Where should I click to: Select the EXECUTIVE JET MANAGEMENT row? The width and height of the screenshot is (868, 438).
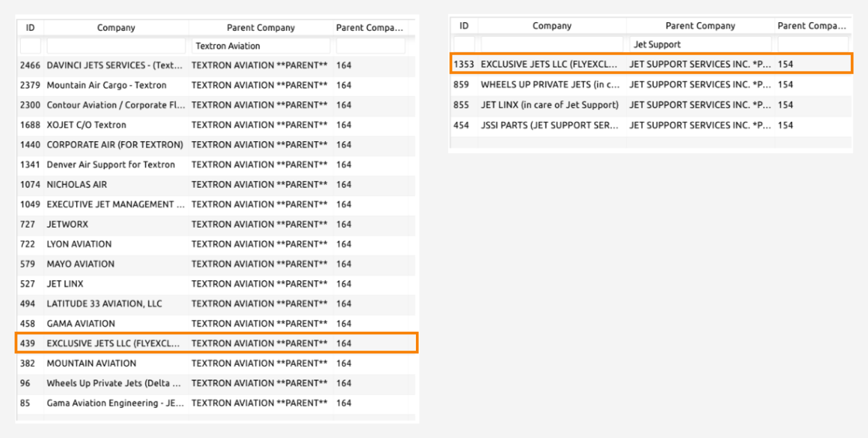pyautogui.click(x=216, y=205)
